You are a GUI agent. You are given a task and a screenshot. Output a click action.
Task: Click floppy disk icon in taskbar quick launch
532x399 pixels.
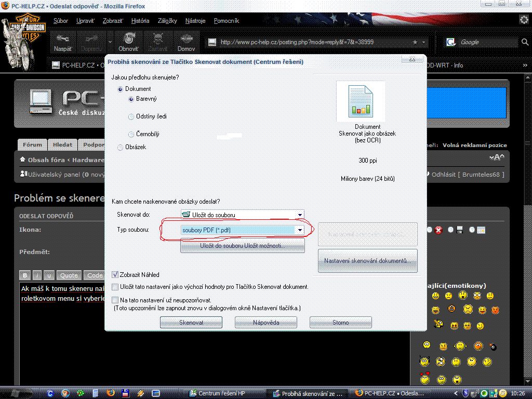125,393
